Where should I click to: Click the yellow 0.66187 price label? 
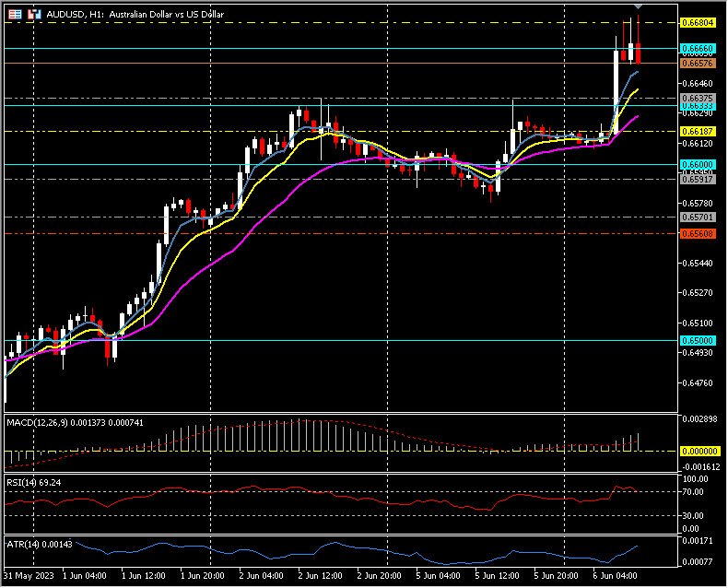point(697,132)
